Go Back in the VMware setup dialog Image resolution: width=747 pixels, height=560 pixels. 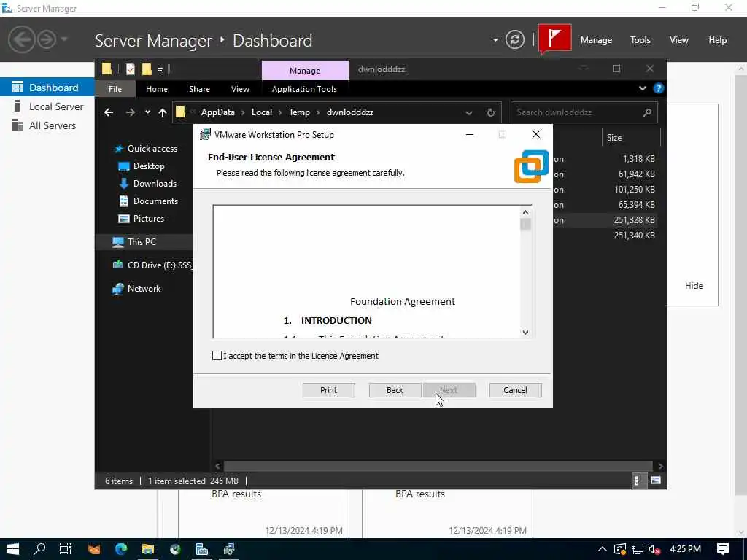(x=395, y=390)
